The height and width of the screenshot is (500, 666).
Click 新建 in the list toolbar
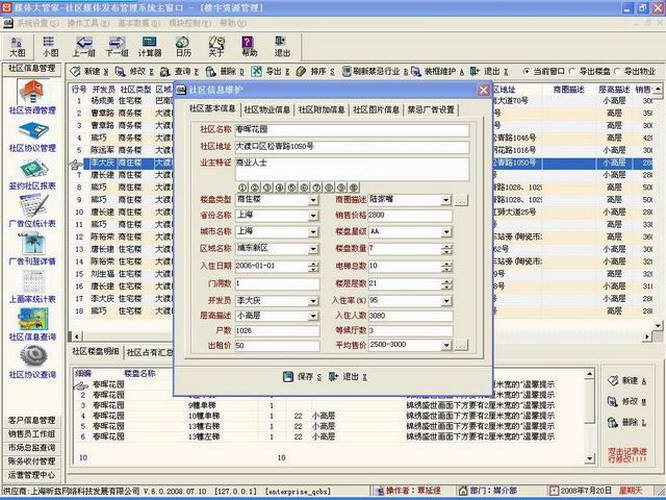point(89,71)
